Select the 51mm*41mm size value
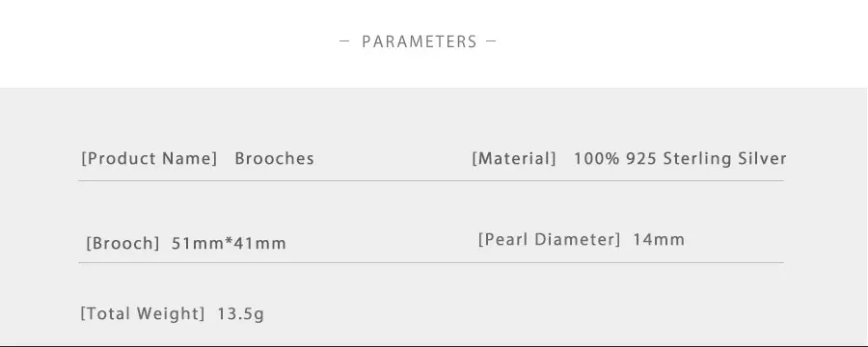 tap(229, 244)
